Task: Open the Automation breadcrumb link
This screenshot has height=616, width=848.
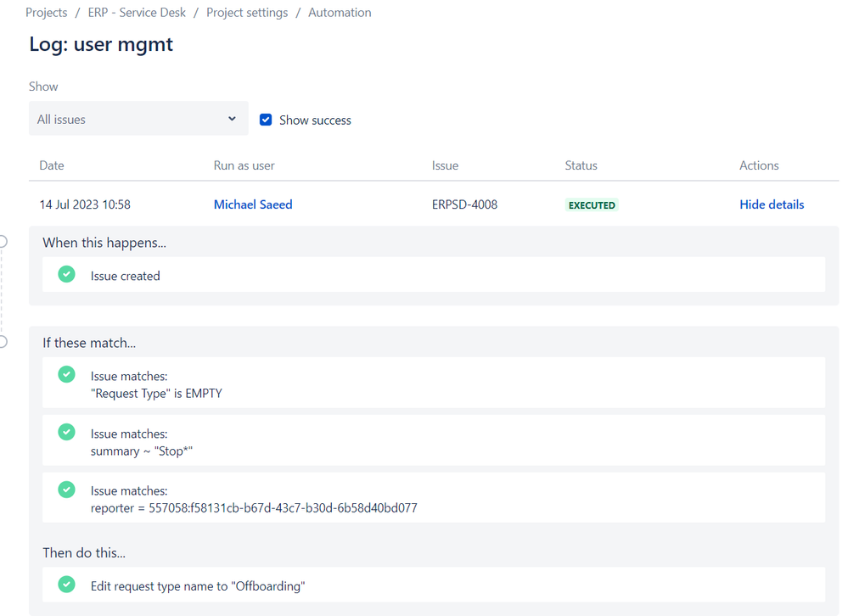Action: tap(340, 13)
